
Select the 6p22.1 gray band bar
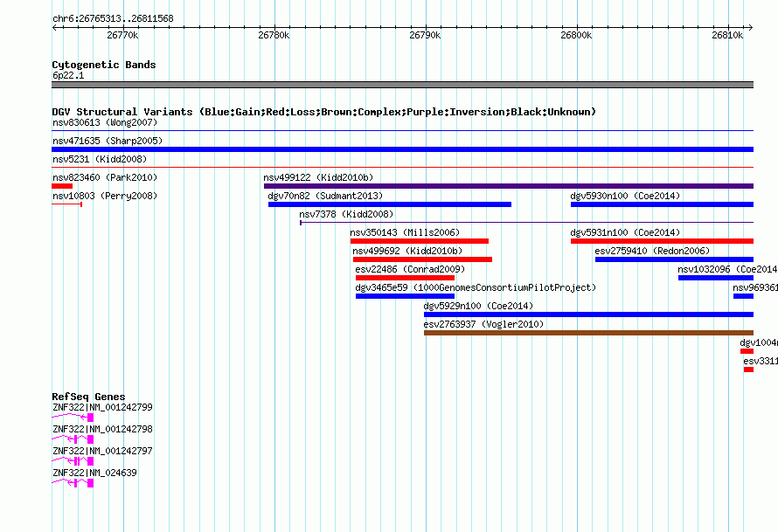[402, 85]
